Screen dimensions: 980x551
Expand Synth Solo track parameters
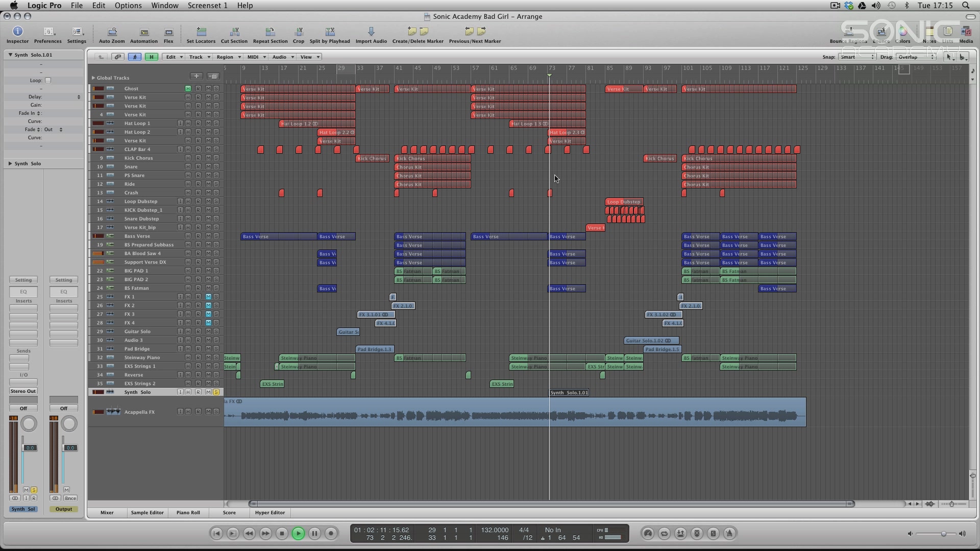click(x=10, y=164)
